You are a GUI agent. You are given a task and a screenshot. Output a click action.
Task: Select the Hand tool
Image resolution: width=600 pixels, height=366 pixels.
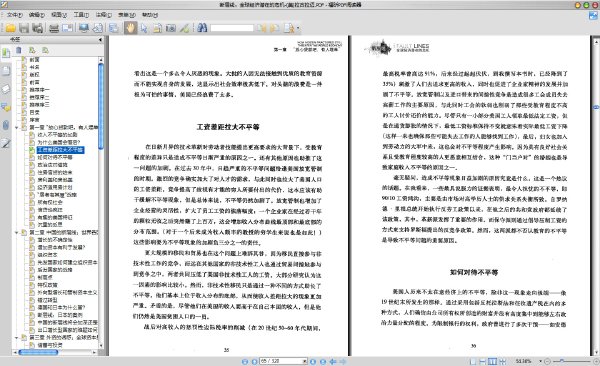click(130, 28)
